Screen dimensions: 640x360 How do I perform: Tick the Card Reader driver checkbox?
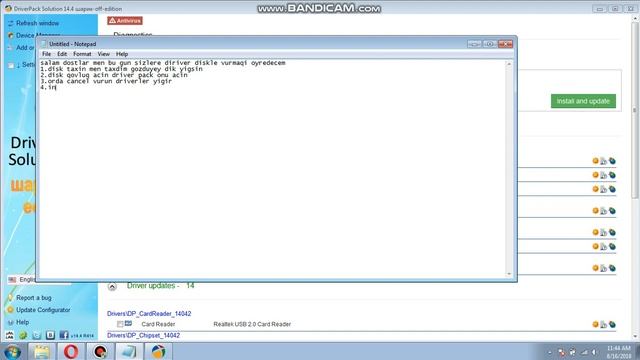point(120,324)
